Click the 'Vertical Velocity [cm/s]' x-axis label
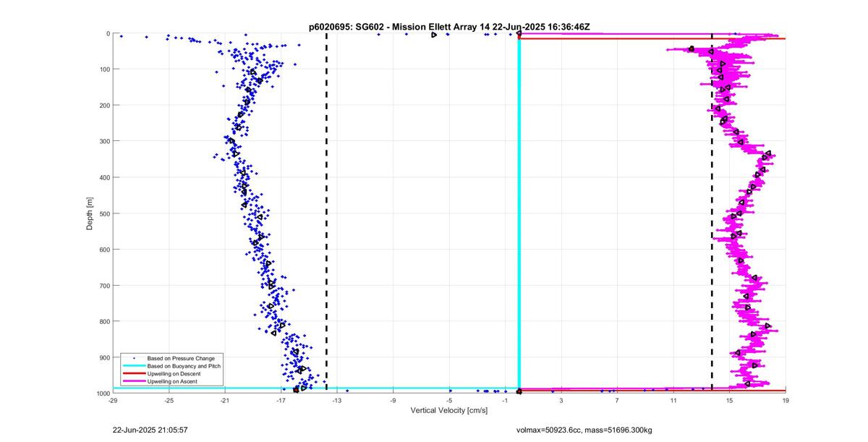Viewport: 868px width, 442px height. (449, 410)
